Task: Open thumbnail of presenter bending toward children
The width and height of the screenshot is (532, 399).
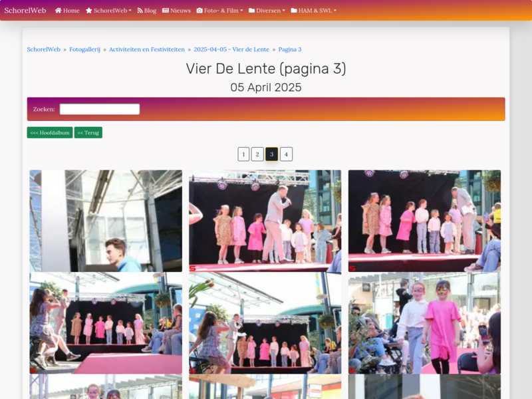Action: coord(424,221)
